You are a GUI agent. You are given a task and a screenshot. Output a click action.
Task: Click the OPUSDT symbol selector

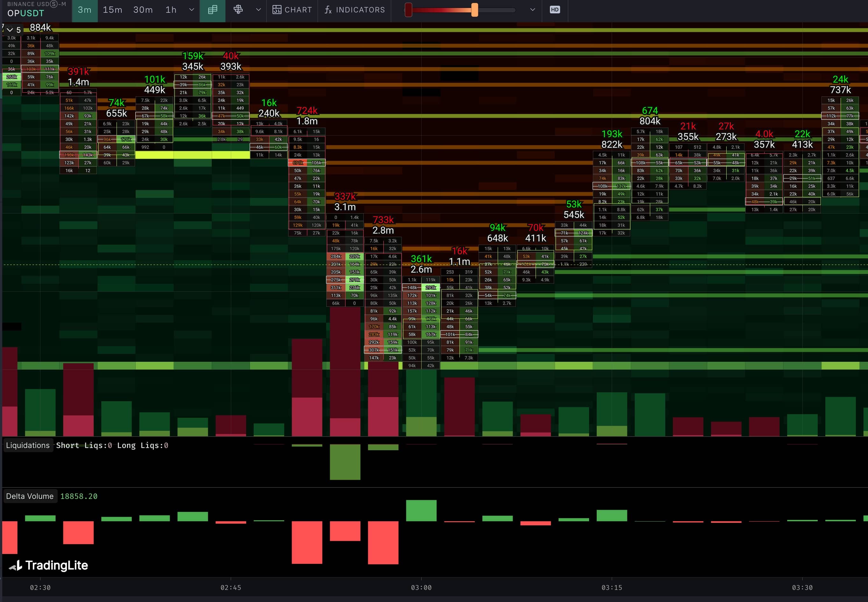(26, 13)
